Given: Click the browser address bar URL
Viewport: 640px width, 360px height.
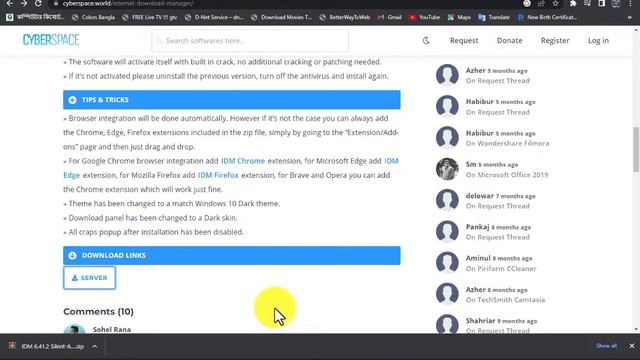Looking at the screenshot, I should 128,4.
